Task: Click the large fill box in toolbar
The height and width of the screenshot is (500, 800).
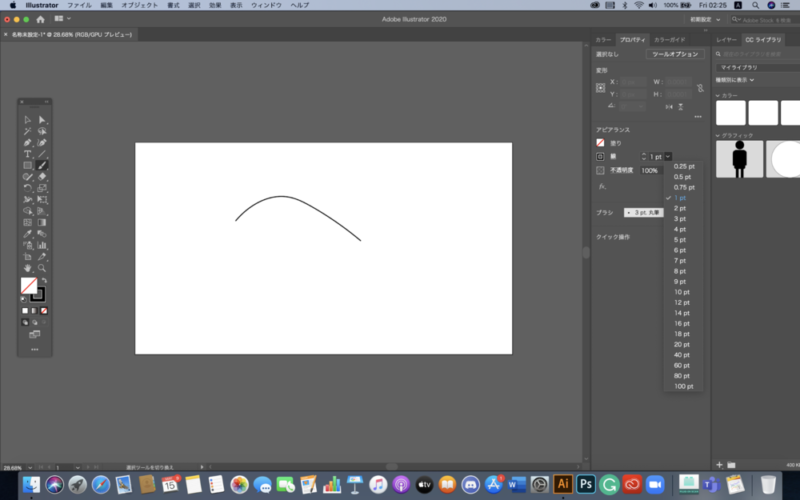Action: pyautogui.click(x=29, y=286)
